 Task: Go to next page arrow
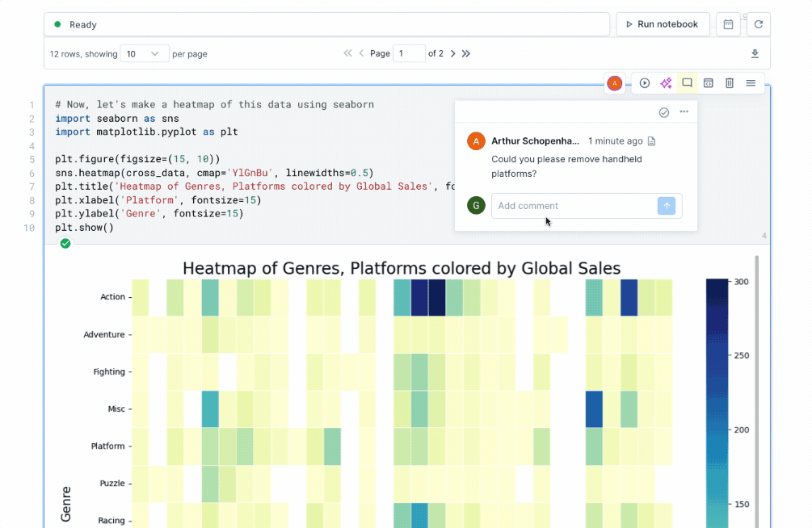452,53
